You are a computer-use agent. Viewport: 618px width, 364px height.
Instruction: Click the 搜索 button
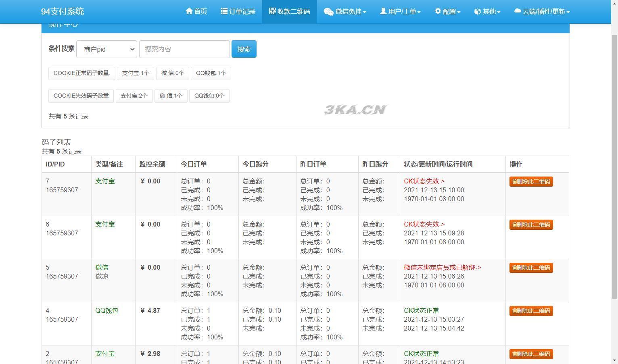point(244,49)
